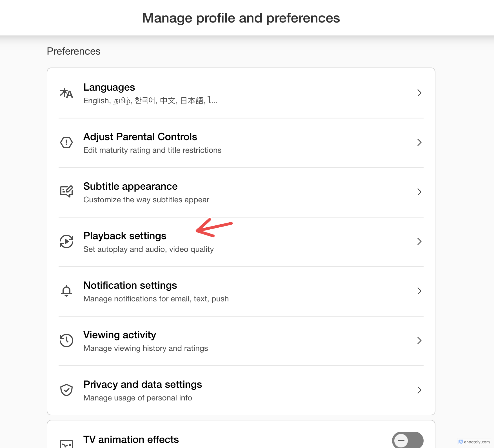Open Privacy and data settings
Screen dimensions: 494x448
coord(143,384)
